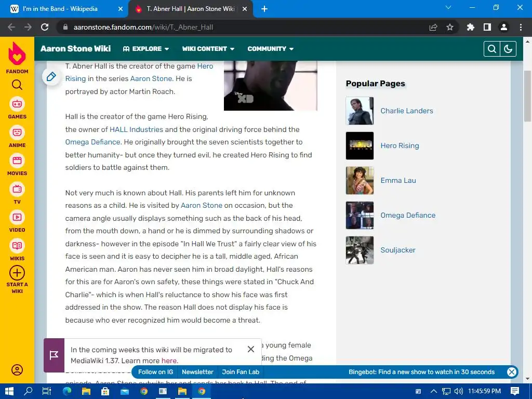Click the Start a Wiki plus icon

click(17, 273)
